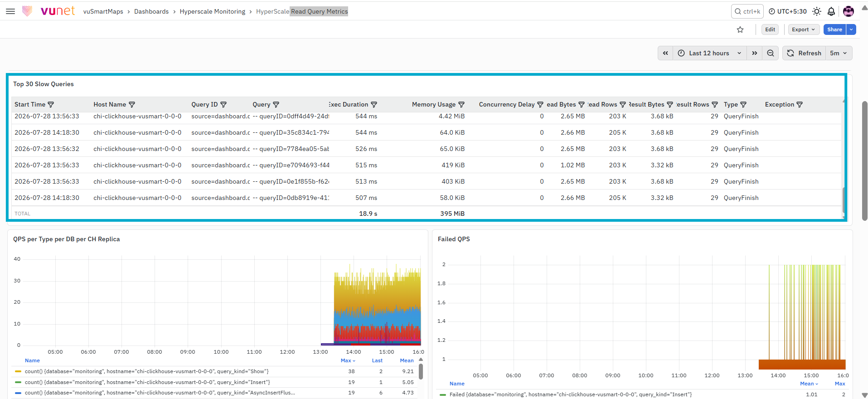868x399 pixels.
Task: Open the Last 12 hours time picker
Action: [710, 53]
